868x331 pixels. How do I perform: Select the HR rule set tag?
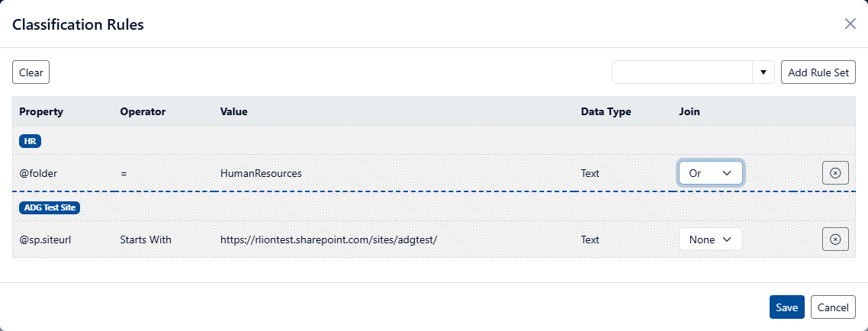(x=31, y=141)
